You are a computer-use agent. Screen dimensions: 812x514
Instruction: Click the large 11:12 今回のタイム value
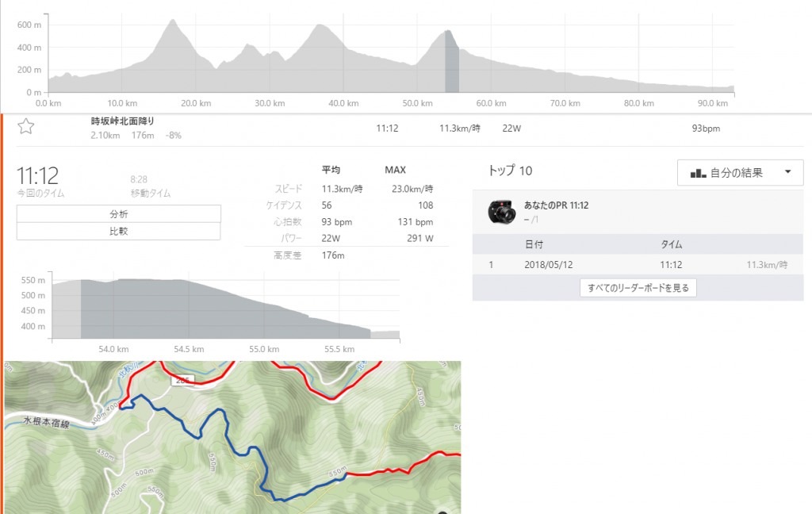[37, 175]
